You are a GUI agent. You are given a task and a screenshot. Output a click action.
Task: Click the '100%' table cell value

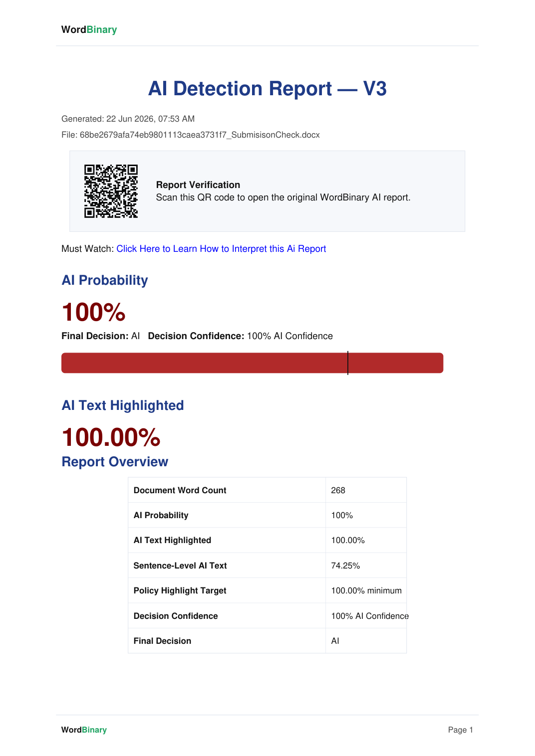tap(366, 515)
